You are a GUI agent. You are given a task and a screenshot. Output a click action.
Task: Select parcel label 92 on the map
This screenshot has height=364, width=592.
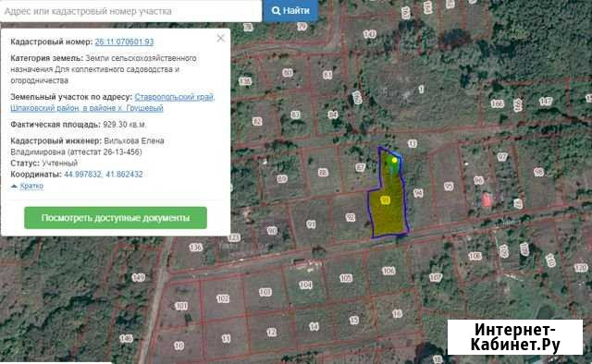[351, 217]
